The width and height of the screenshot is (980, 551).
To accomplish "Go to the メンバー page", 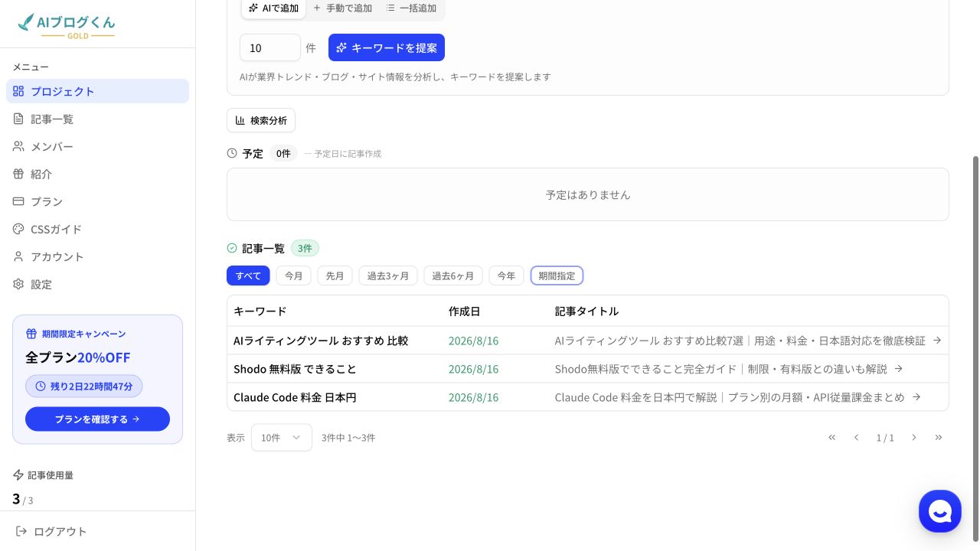I will coord(97,146).
